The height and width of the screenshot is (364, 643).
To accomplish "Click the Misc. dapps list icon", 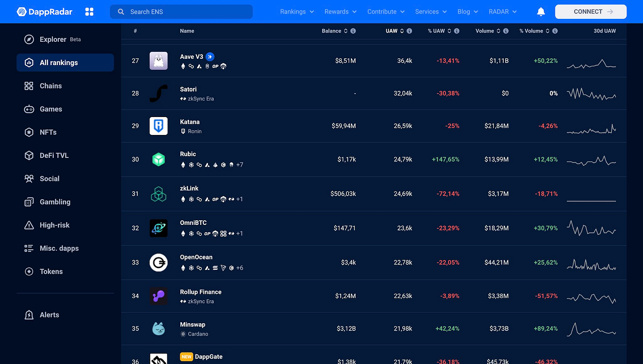I will click(x=29, y=248).
